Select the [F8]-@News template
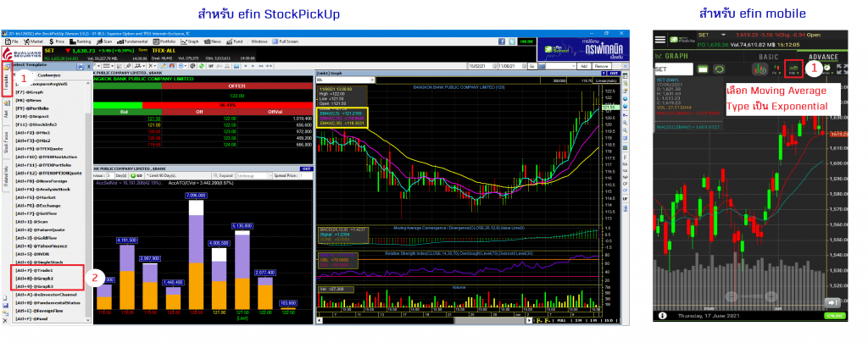Viewport: 868px width, 348px height. point(30,100)
